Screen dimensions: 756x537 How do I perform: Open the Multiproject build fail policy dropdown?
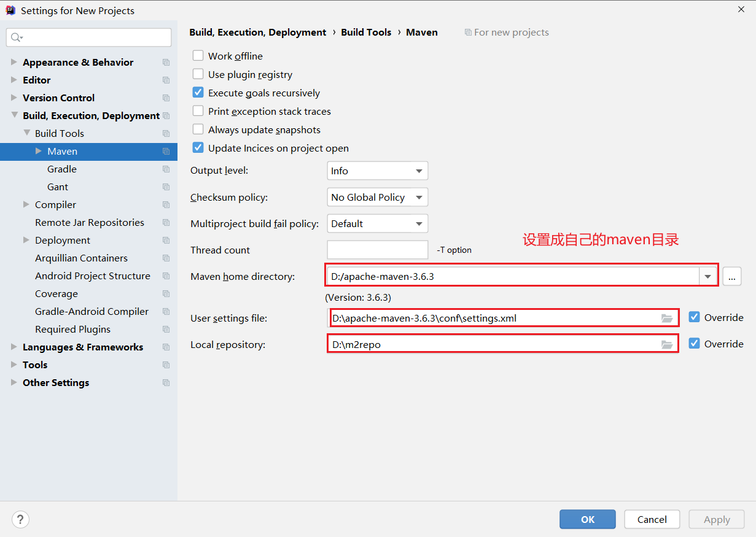click(x=377, y=223)
